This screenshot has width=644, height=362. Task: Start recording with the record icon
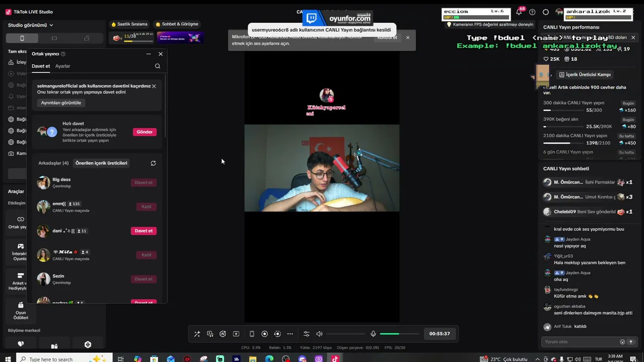265,334
